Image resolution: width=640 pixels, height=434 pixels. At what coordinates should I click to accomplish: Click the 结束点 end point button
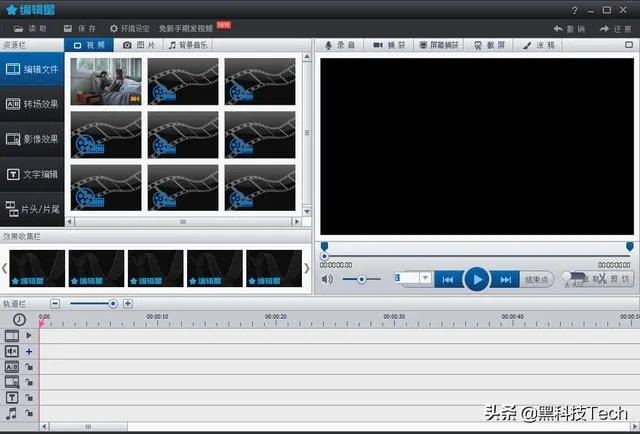pos(538,279)
